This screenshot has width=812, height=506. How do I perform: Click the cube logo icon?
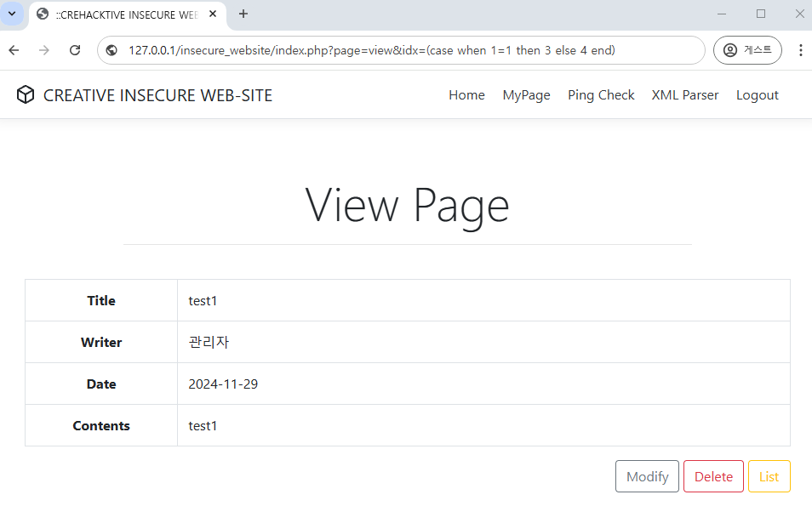coord(26,94)
